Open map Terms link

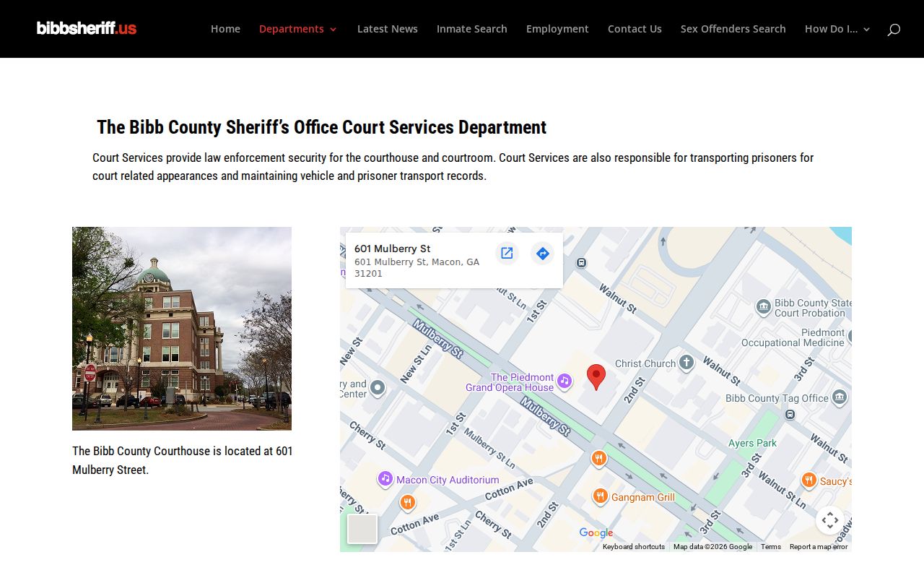tap(771, 547)
